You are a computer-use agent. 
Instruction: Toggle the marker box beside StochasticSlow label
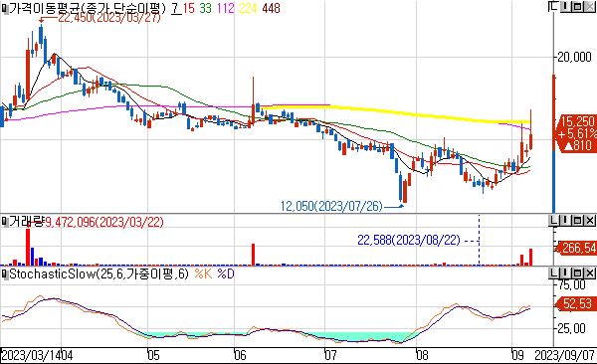pyautogui.click(x=4, y=273)
